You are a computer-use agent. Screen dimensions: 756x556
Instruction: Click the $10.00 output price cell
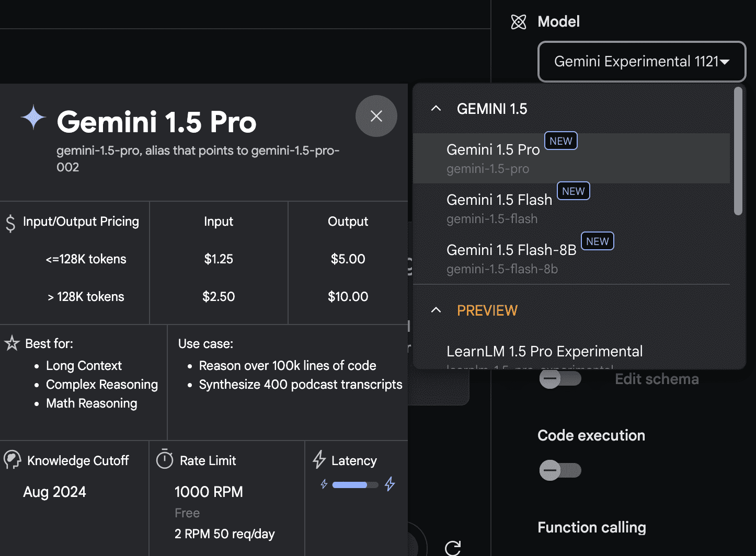(348, 297)
